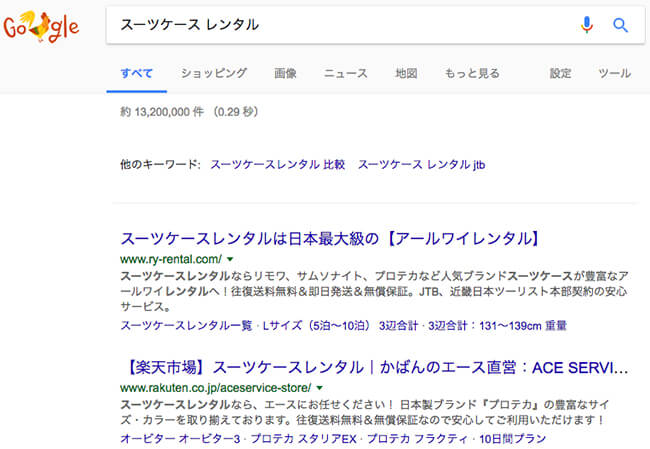Image resolution: width=650 pixels, height=449 pixels.
Task: Click the Rakuten ACE result description snippet
Action: click(x=365, y=412)
